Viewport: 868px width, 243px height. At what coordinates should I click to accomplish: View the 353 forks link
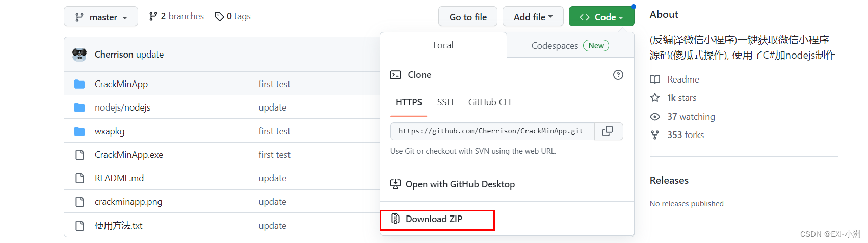pyautogui.click(x=686, y=135)
